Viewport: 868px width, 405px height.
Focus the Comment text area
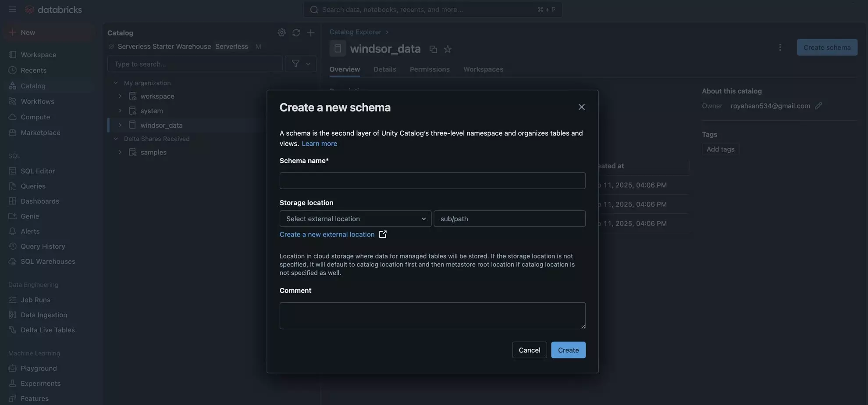[432, 316]
